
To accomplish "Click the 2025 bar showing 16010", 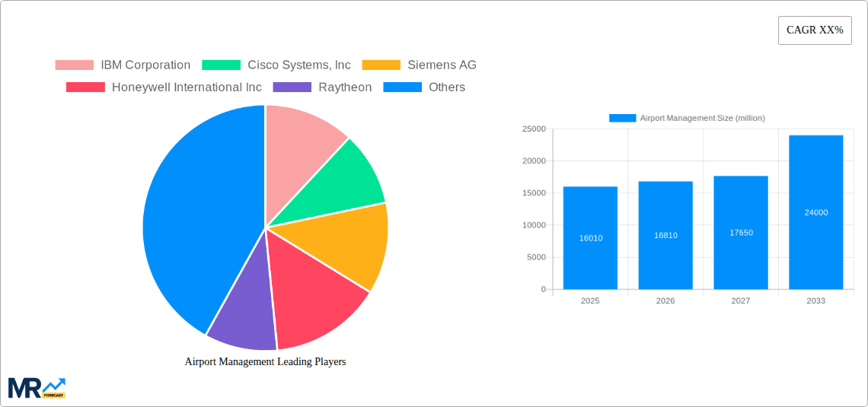I will coord(591,238).
